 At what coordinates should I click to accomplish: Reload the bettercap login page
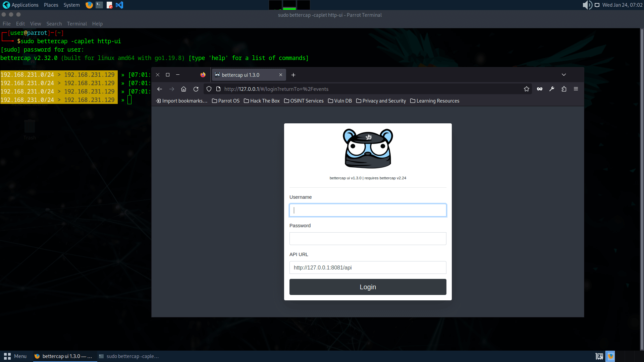point(196,89)
